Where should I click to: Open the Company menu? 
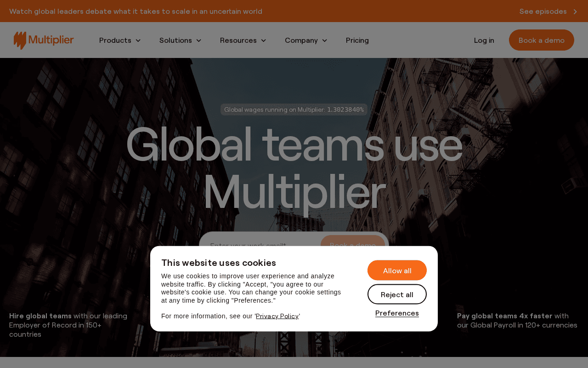coord(306,40)
